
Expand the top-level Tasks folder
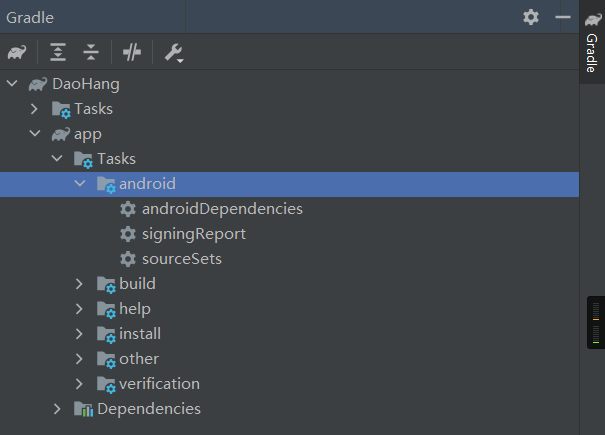[x=34, y=109]
